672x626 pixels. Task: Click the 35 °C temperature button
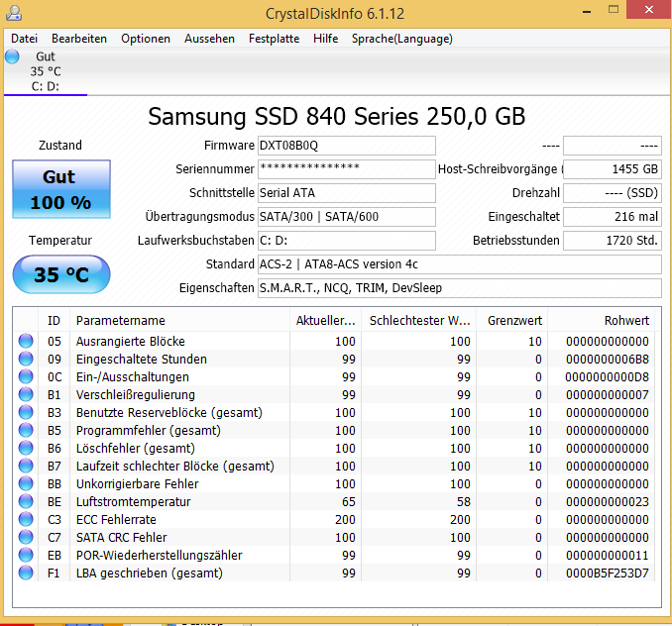(61, 274)
